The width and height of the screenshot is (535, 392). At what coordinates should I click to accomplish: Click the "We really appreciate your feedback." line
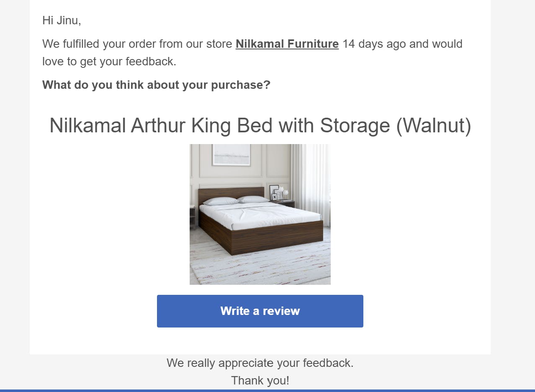click(260, 363)
